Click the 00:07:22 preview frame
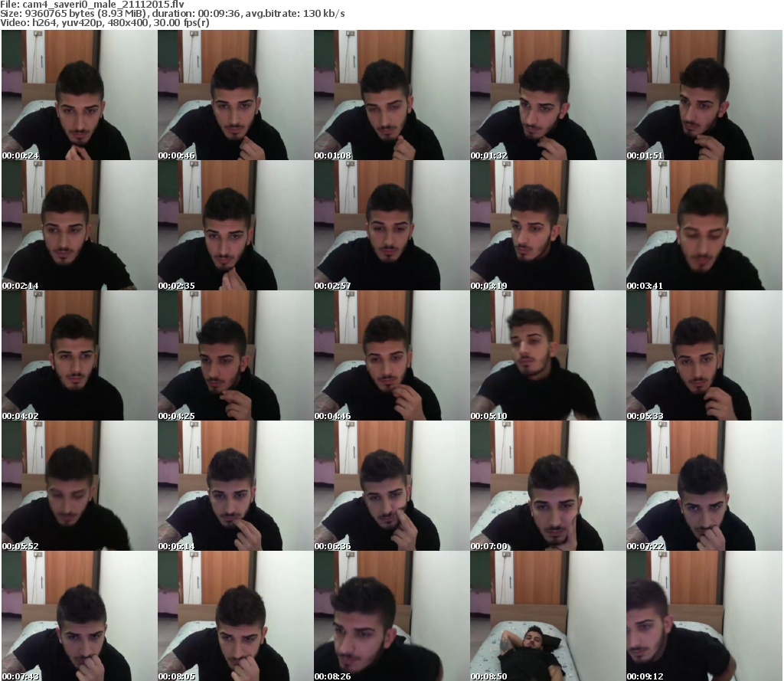This screenshot has width=784, height=681. (704, 486)
